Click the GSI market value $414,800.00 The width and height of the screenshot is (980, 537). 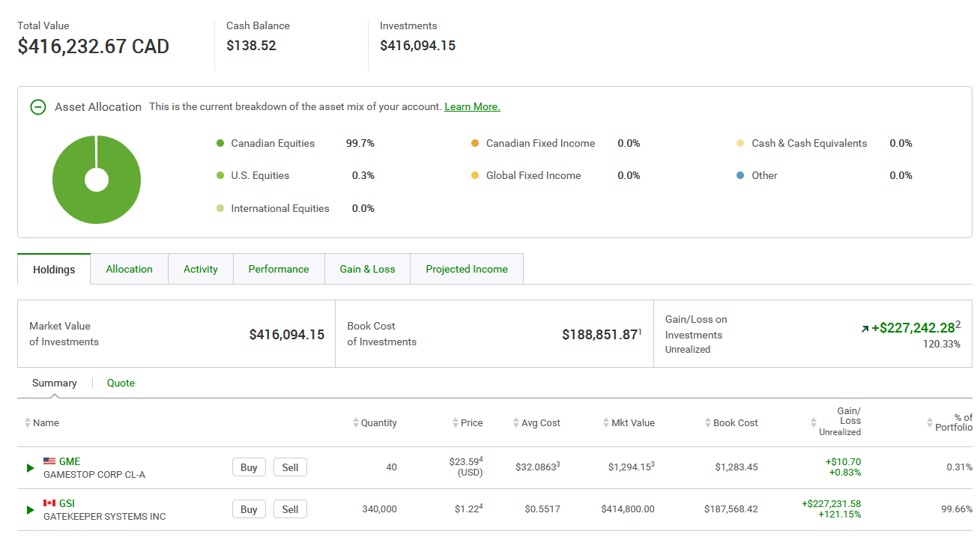pyautogui.click(x=628, y=509)
